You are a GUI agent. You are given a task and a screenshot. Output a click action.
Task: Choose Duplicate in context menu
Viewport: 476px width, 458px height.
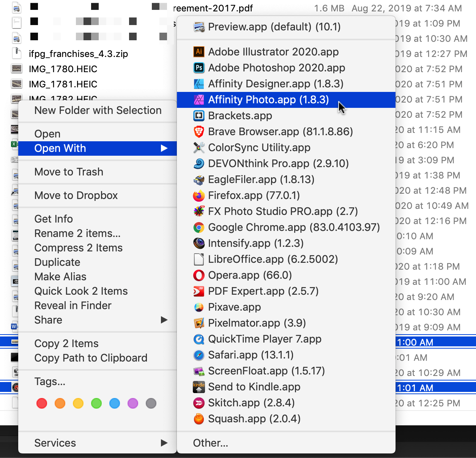click(98, 262)
